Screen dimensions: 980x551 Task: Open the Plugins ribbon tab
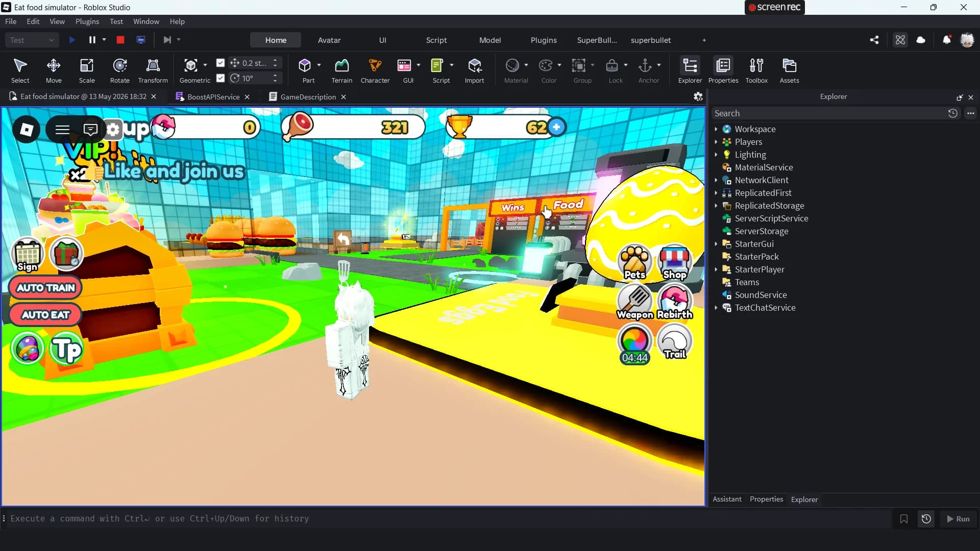(x=544, y=40)
